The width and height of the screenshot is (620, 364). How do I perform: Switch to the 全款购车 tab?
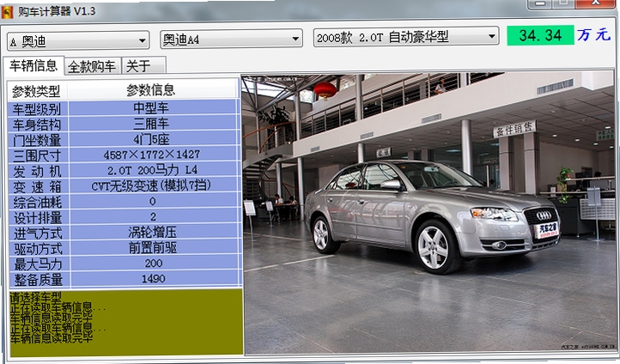click(92, 66)
